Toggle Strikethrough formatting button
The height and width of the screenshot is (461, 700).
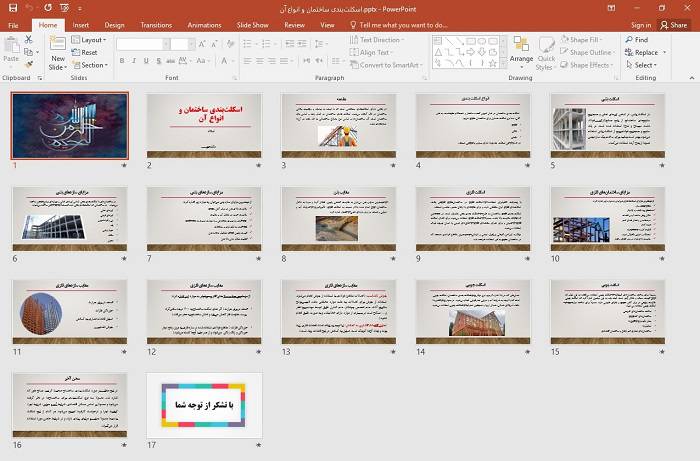(171, 61)
